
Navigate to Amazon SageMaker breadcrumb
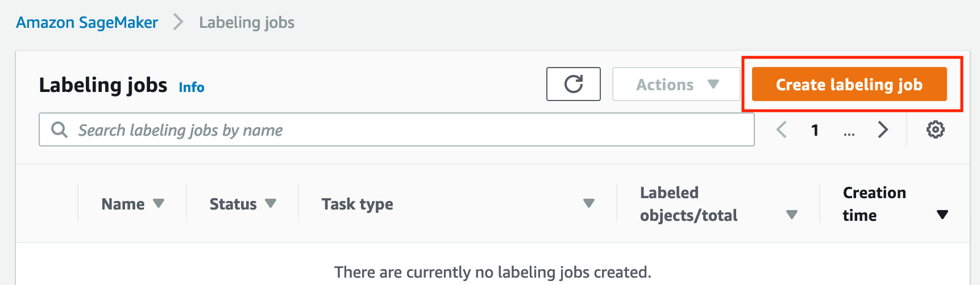pyautogui.click(x=87, y=22)
